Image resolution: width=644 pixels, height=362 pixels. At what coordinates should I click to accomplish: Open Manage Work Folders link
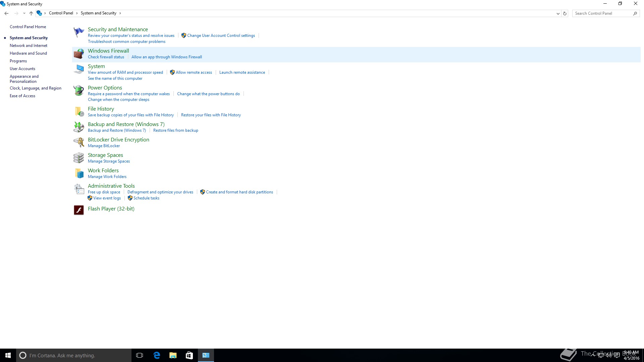coord(107,177)
